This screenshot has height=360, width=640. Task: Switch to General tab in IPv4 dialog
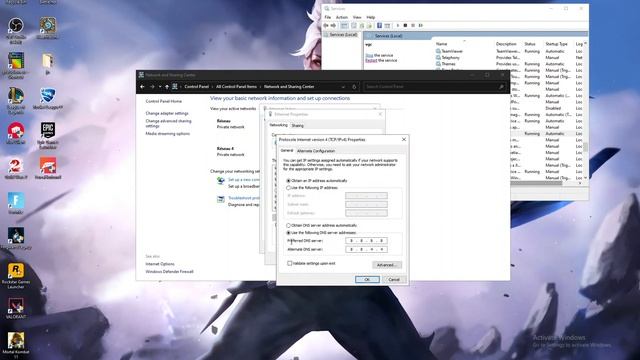287,151
